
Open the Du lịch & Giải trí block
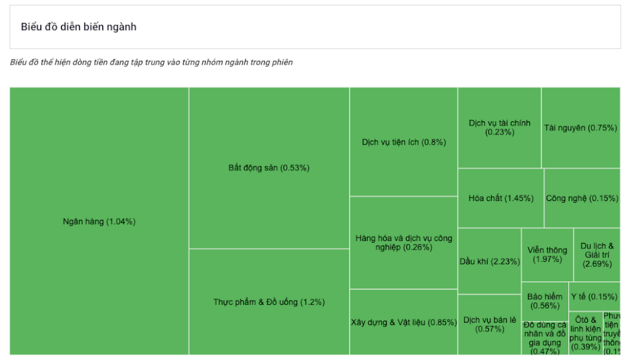point(597,255)
